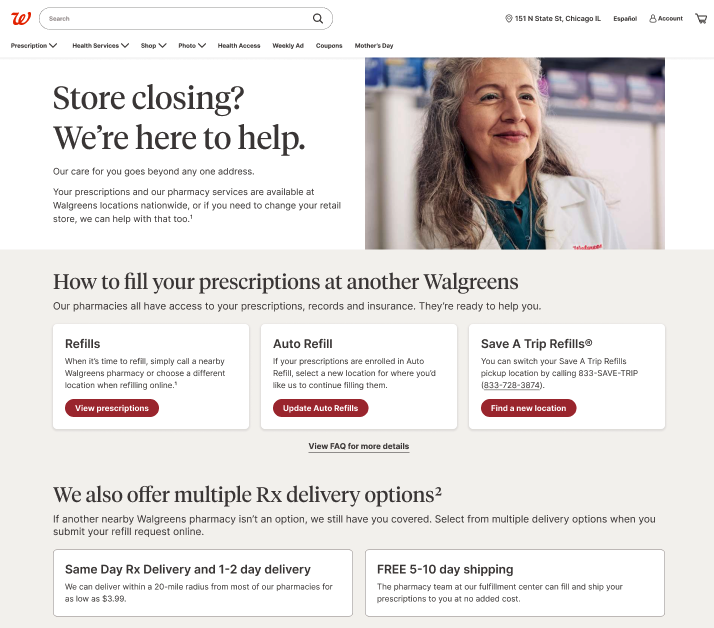Switch language with the Español link
714x628 pixels.
(x=625, y=19)
